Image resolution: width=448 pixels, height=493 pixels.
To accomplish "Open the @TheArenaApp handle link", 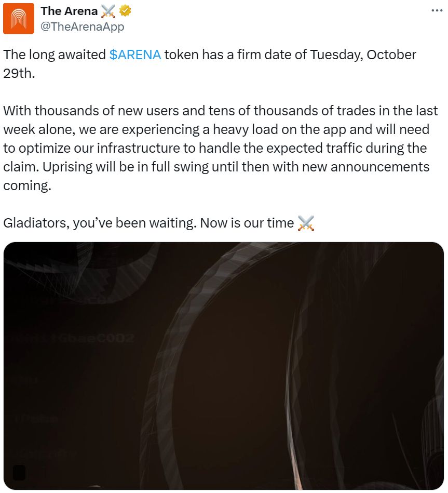I will 82,26.
